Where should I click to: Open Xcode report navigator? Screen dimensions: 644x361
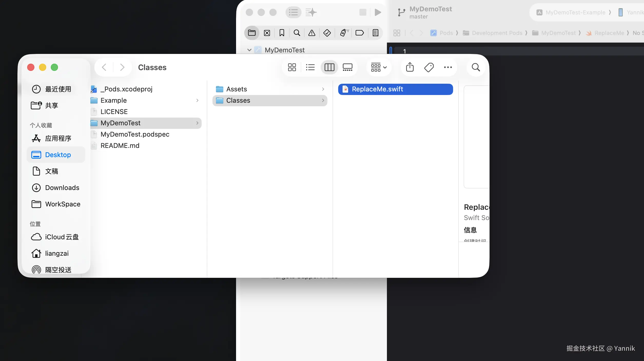pos(375,33)
